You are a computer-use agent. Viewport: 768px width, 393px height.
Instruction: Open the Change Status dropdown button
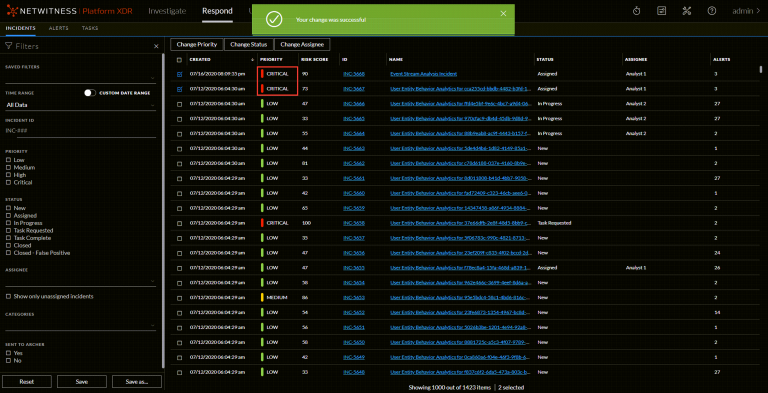click(249, 44)
